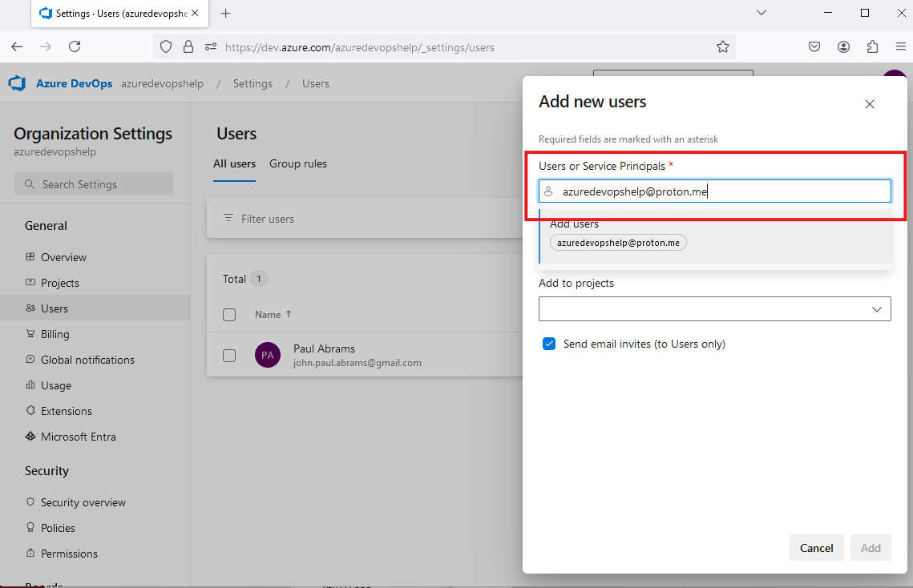Close the Settings · Users browser tab
913x588 pixels.
(195, 13)
